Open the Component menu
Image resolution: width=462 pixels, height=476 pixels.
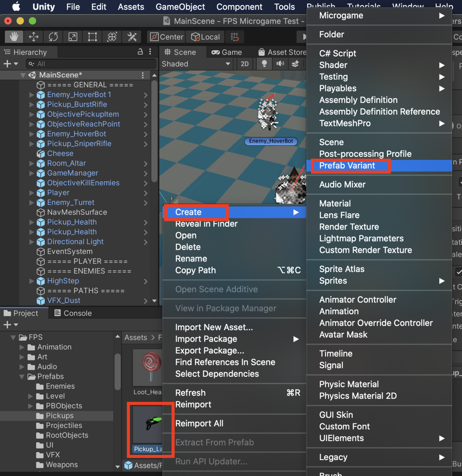point(239,7)
